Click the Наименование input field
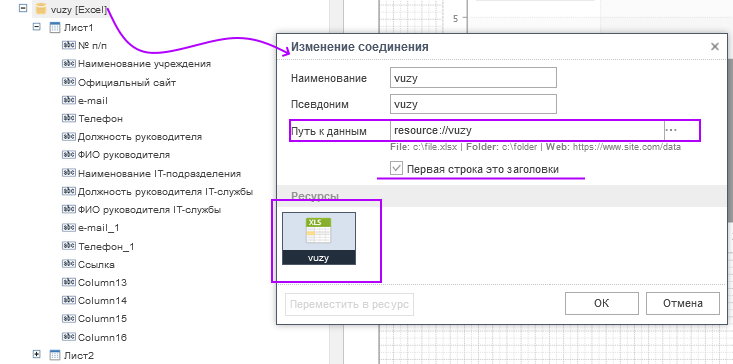Image resolution: width=733 pixels, height=364 pixels. pyautogui.click(x=473, y=78)
